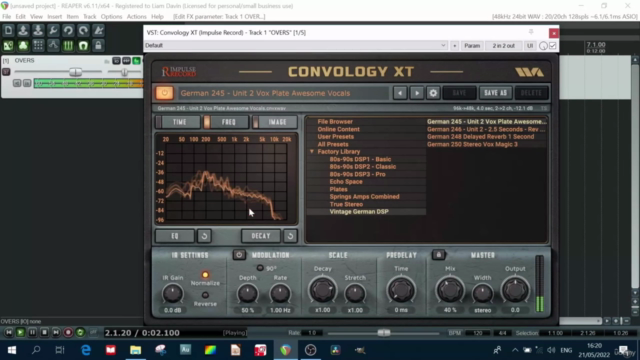Arm OVERS track record button
640x360 pixels.
(6, 72)
